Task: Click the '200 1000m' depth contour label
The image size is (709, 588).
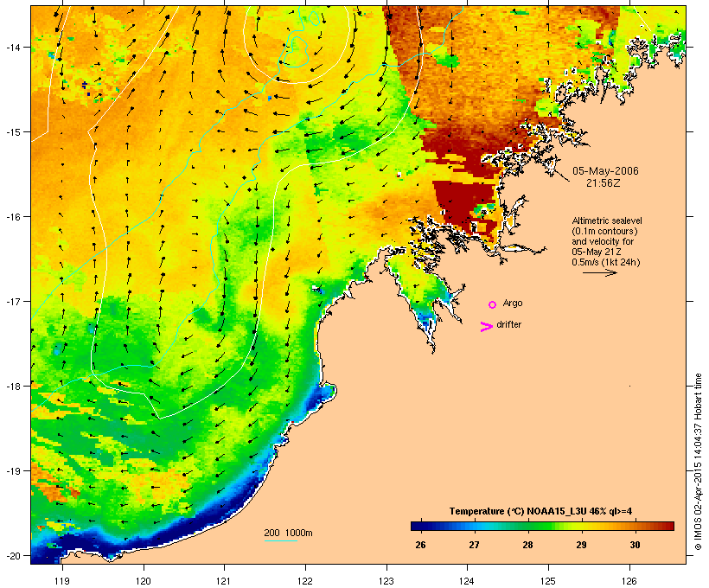Action: click(x=288, y=533)
